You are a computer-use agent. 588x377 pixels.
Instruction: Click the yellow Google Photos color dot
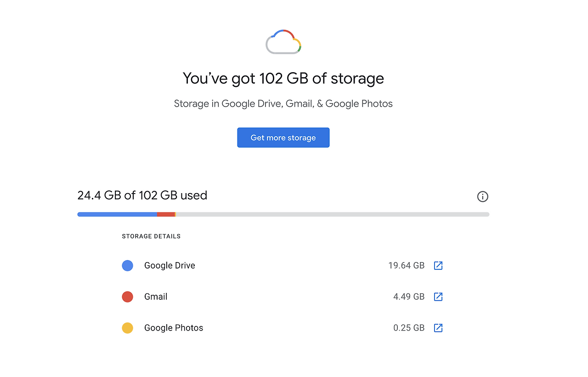pyautogui.click(x=127, y=328)
